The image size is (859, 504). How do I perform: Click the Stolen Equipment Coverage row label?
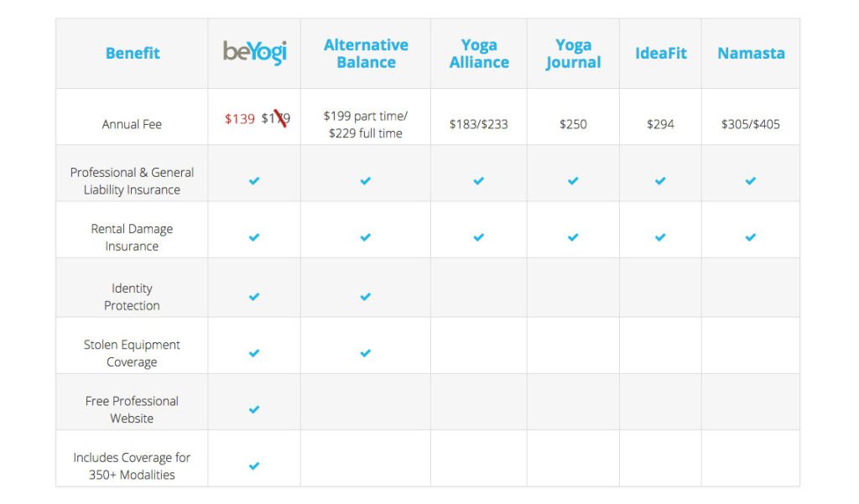tap(132, 353)
